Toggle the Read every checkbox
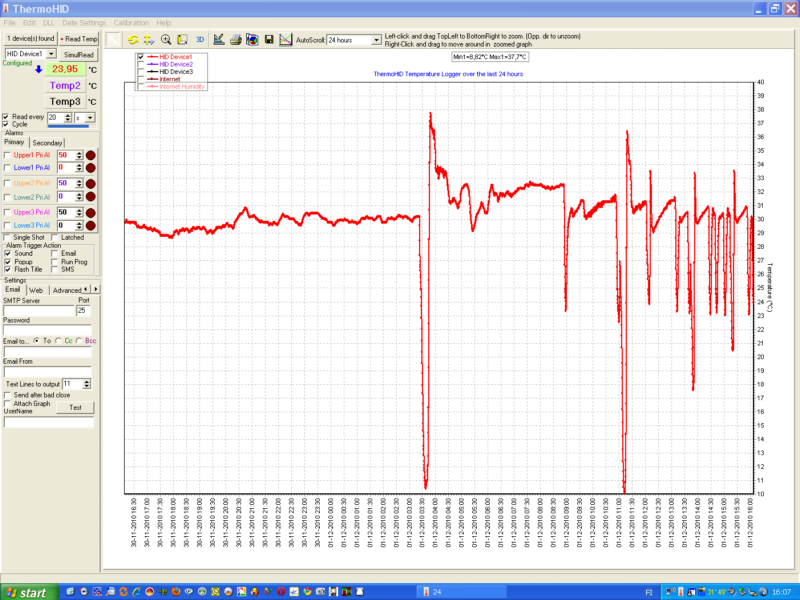The image size is (800, 600). pos(6,117)
